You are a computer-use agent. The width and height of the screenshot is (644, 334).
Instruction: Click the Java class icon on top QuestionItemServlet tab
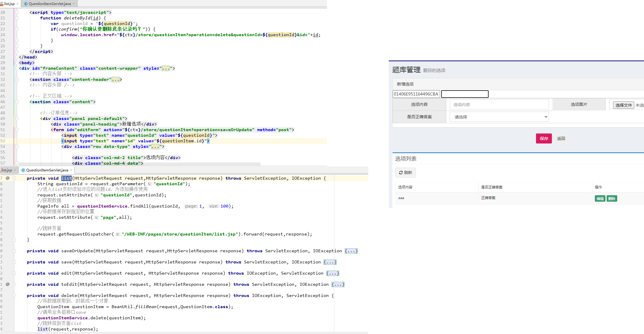26,4
